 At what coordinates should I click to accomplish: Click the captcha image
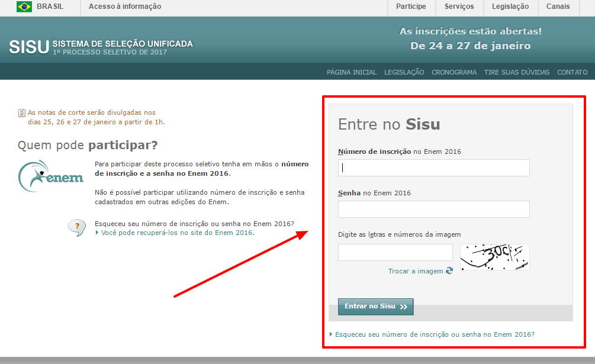(494, 257)
